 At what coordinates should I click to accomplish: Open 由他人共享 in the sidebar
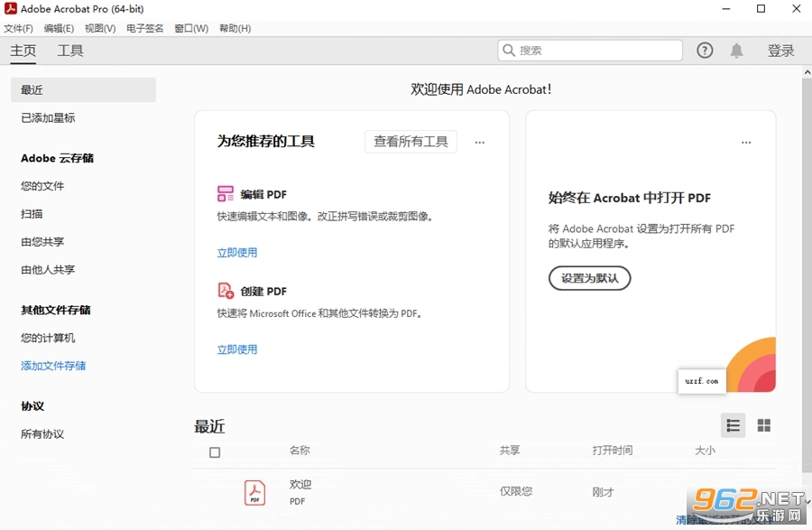48,270
